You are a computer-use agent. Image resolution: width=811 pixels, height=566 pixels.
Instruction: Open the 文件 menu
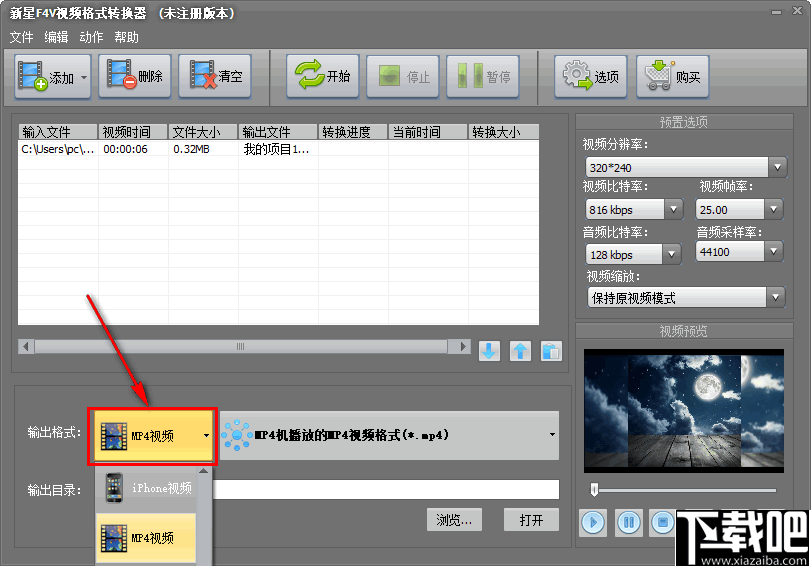tap(21, 37)
